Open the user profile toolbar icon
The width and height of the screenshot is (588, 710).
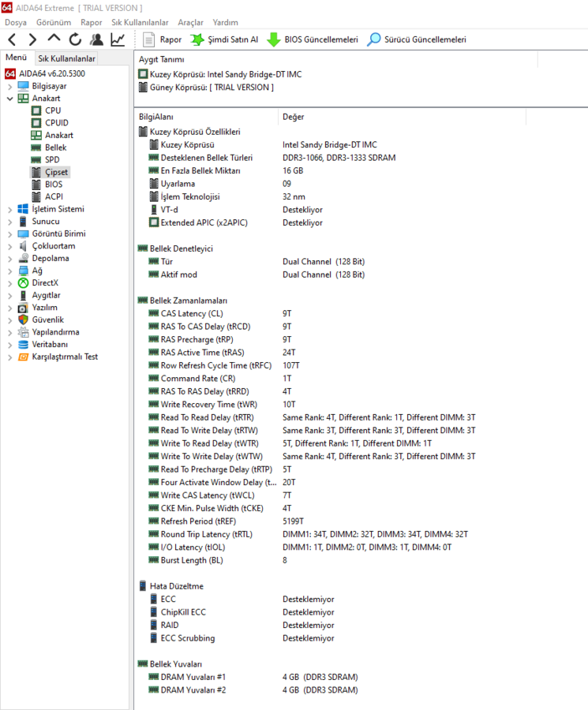[x=96, y=40]
